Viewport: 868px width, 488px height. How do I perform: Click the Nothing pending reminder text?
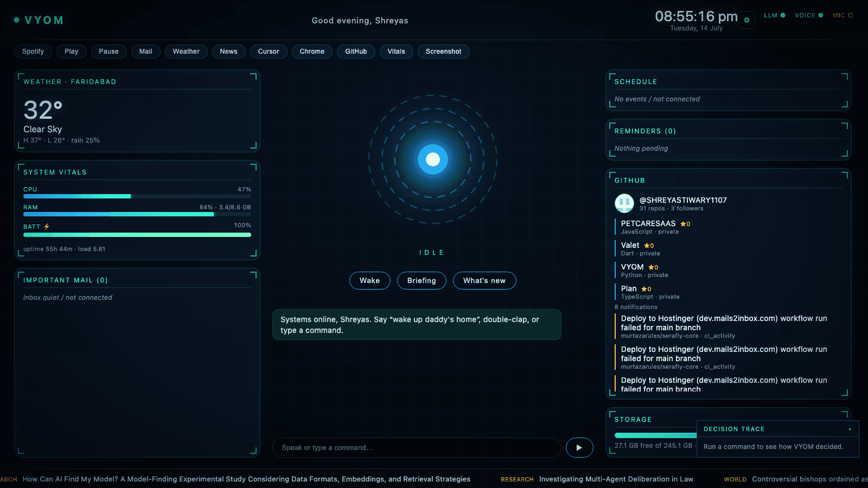pyautogui.click(x=641, y=149)
